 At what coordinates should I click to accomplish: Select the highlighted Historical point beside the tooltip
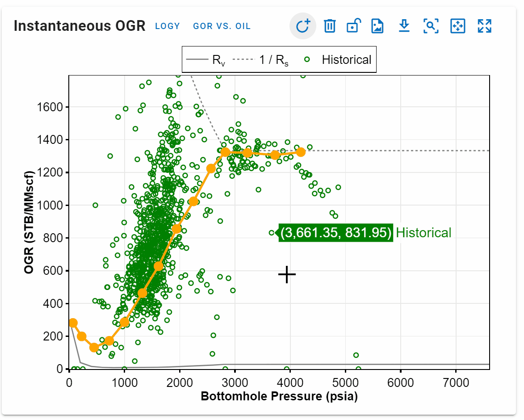point(272,232)
